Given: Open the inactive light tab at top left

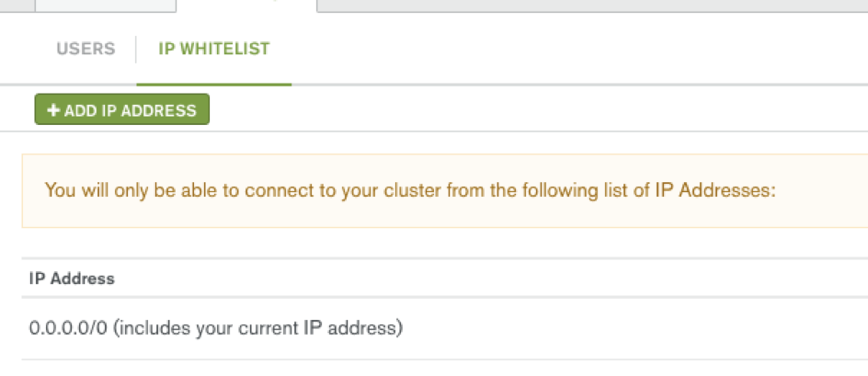Looking at the screenshot, I should (105, 6).
